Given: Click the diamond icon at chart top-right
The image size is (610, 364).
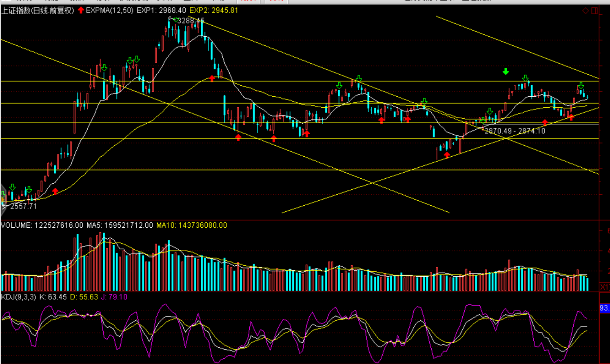Looking at the screenshot, I should point(586,11).
